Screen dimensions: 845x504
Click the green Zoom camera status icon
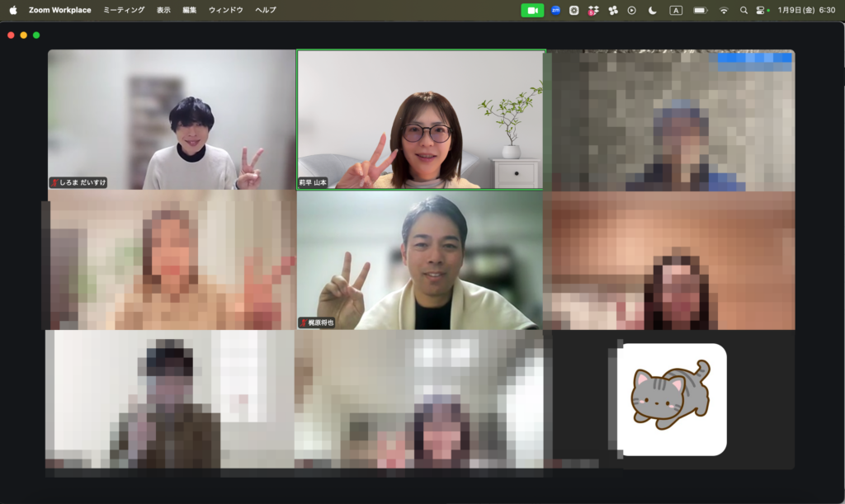(x=532, y=10)
